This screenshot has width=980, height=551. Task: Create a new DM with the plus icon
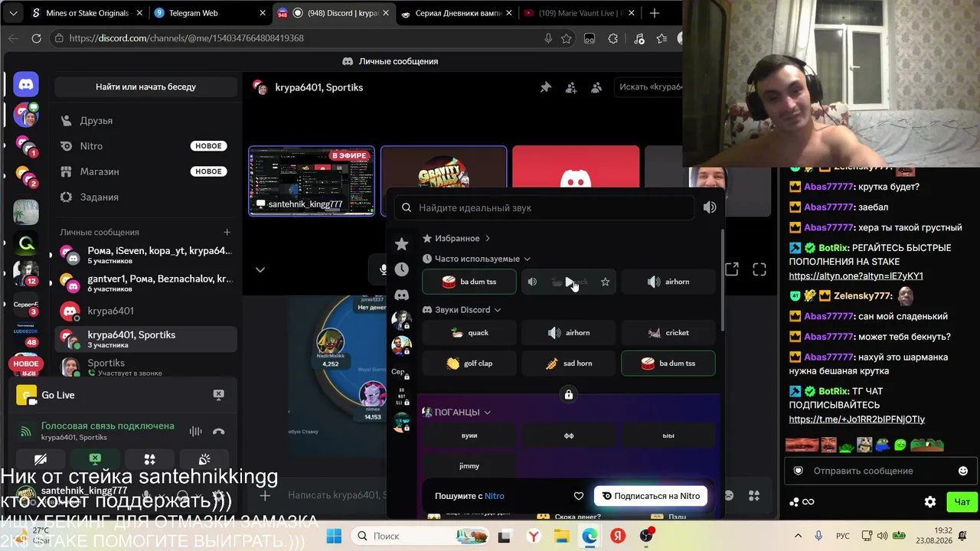[x=227, y=232]
